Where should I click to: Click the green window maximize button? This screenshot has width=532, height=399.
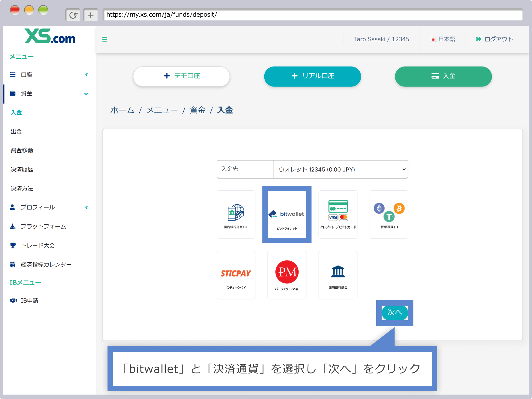43,10
